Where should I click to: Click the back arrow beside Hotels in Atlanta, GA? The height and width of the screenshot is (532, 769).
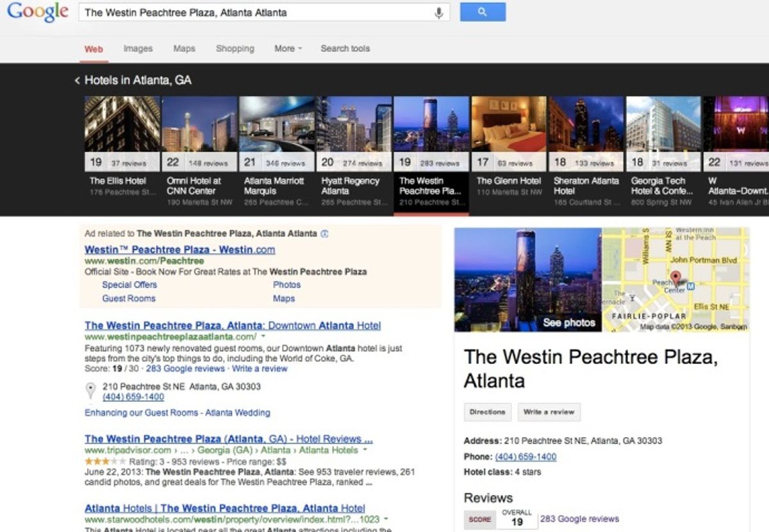pos(77,80)
